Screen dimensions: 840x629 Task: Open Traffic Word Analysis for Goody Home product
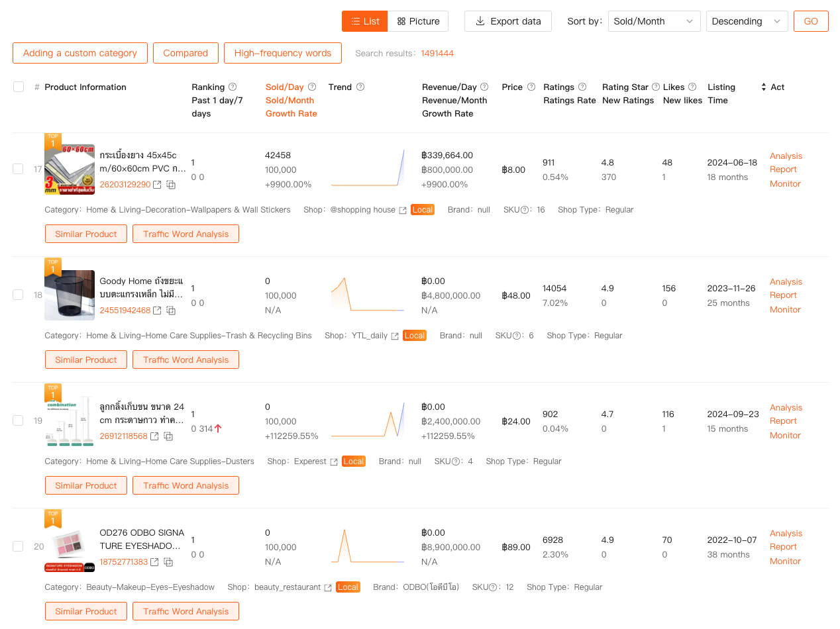pos(185,360)
